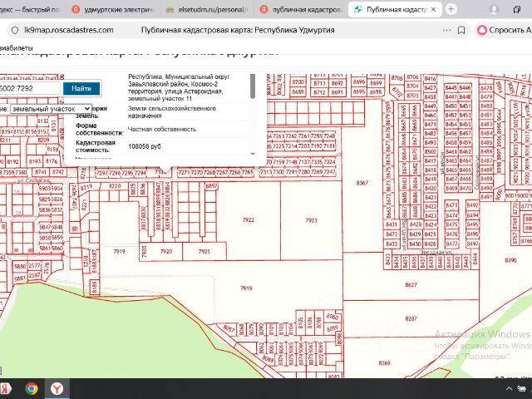Select parcel 8132 on the map

tap(42, 121)
